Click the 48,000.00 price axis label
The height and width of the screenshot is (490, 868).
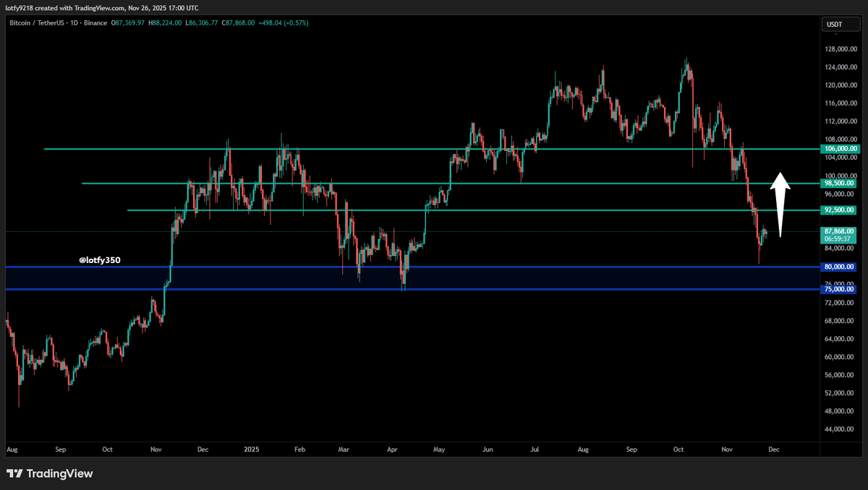[x=840, y=411]
